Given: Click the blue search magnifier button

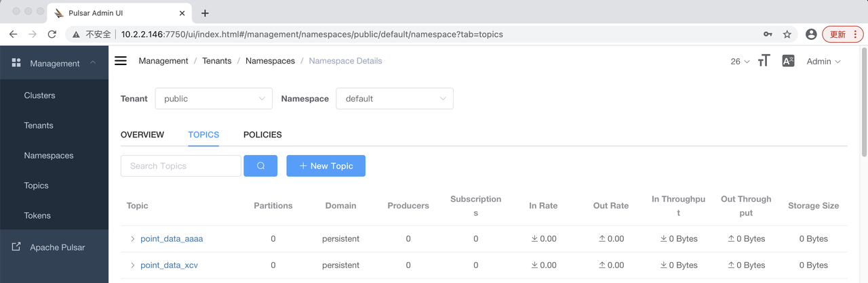Looking at the screenshot, I should pyautogui.click(x=260, y=166).
